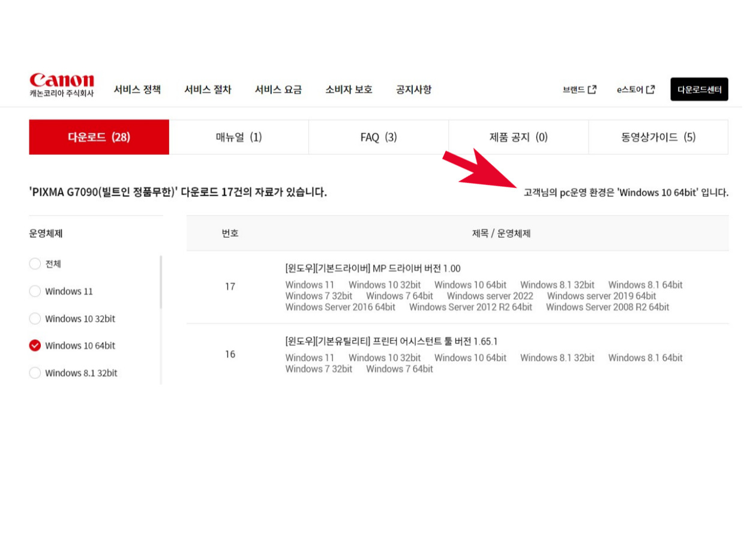Open the 서비스 정책 menu
The height and width of the screenshot is (535, 756).
[137, 89]
